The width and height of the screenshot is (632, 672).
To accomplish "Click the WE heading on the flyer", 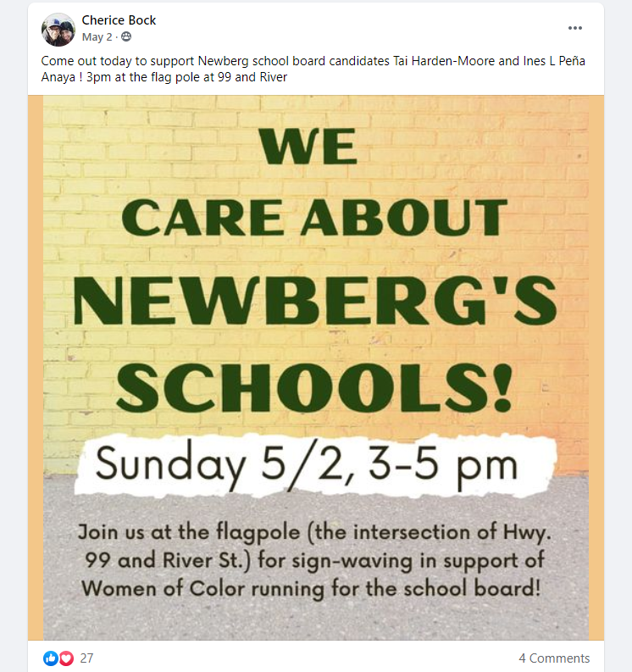I will point(308,146).
